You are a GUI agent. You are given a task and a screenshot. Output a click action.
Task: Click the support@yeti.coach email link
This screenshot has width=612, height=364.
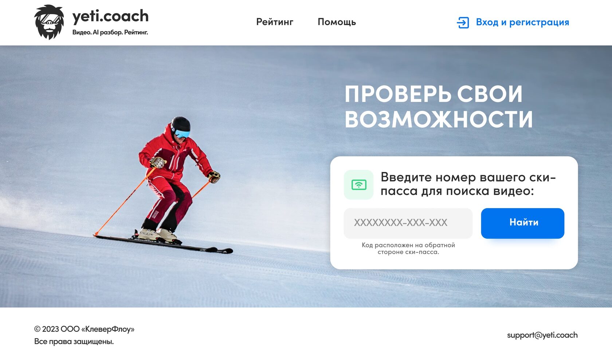pyautogui.click(x=542, y=335)
